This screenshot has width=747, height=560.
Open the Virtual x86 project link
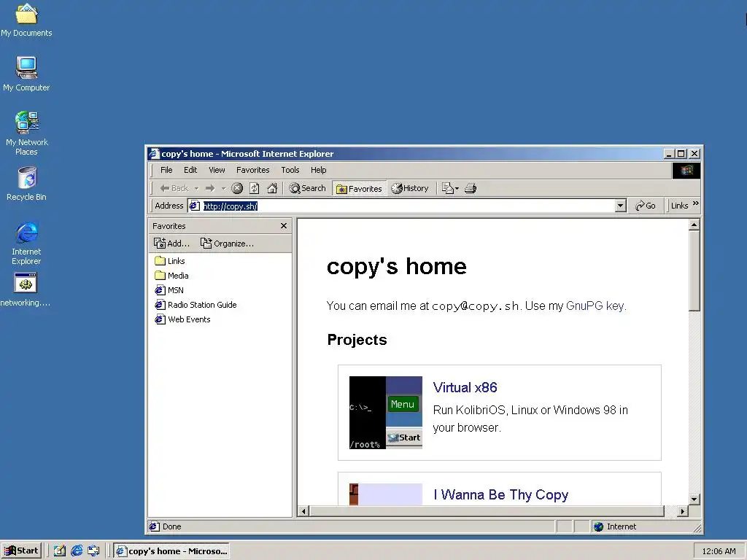click(x=465, y=388)
